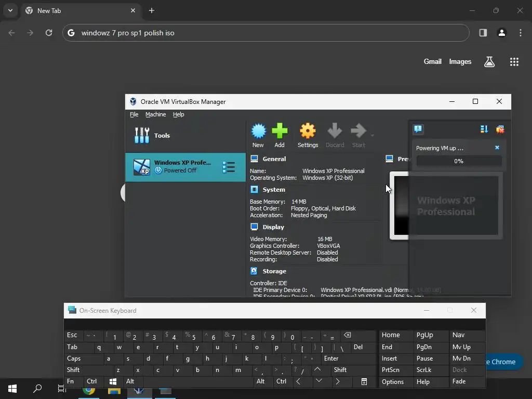Click the Powering VM up progress bar
The image size is (532, 399).
(459, 161)
